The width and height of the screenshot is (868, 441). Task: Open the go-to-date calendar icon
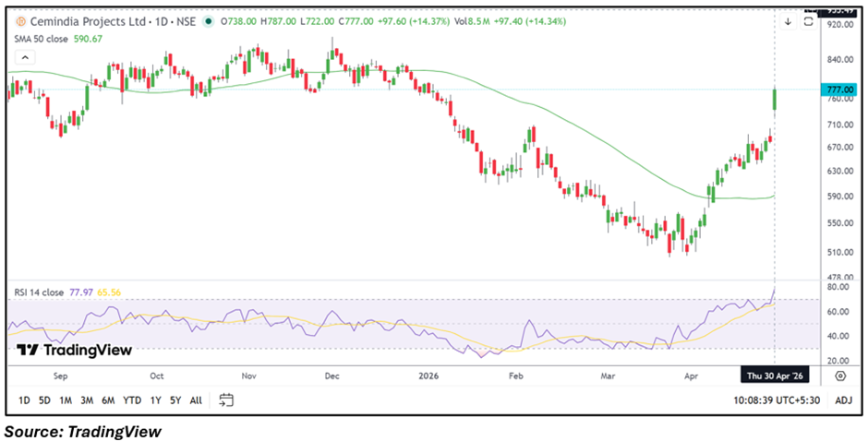pos(226,400)
